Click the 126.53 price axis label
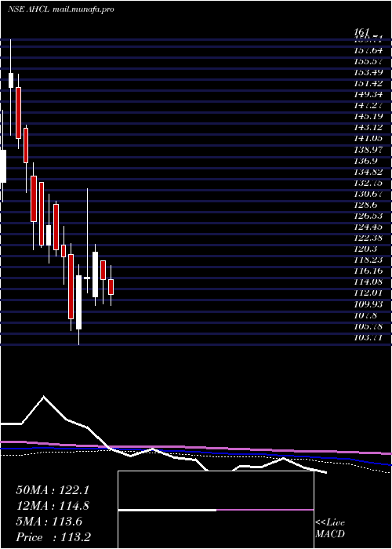Image resolution: width=392 pixels, height=549 pixels. (x=368, y=216)
